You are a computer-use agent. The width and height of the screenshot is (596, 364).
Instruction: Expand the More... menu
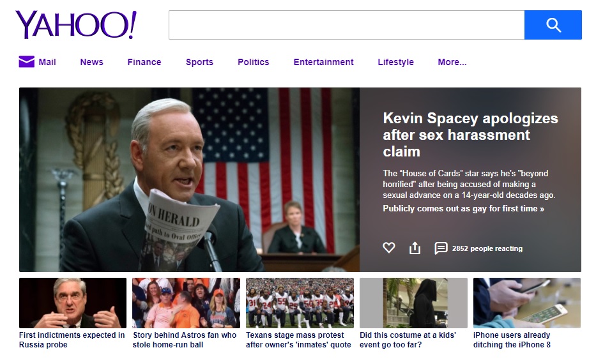(x=452, y=62)
